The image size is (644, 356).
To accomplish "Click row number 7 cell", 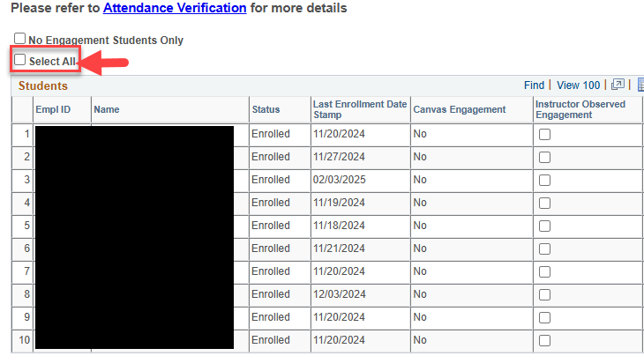I will [22, 271].
